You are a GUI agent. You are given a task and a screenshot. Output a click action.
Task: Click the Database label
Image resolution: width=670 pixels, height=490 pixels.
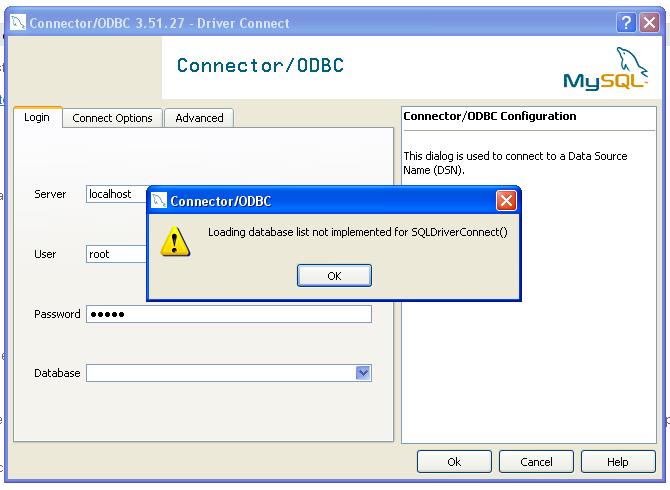click(57, 373)
